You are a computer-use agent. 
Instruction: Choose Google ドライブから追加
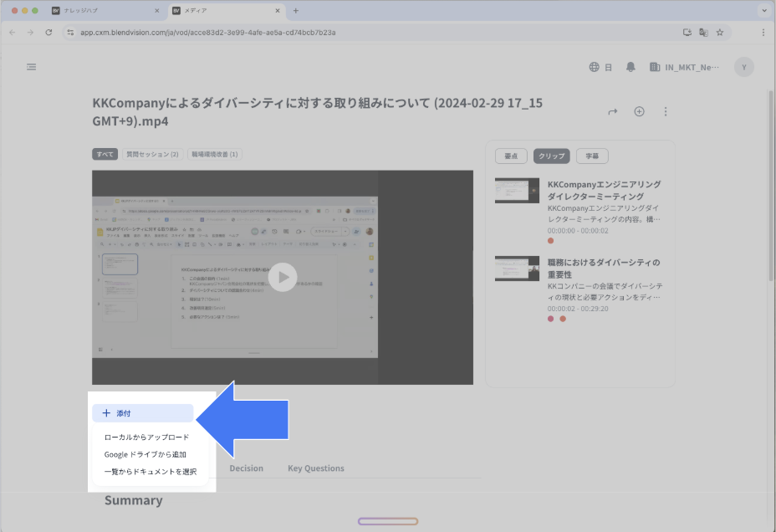145,455
